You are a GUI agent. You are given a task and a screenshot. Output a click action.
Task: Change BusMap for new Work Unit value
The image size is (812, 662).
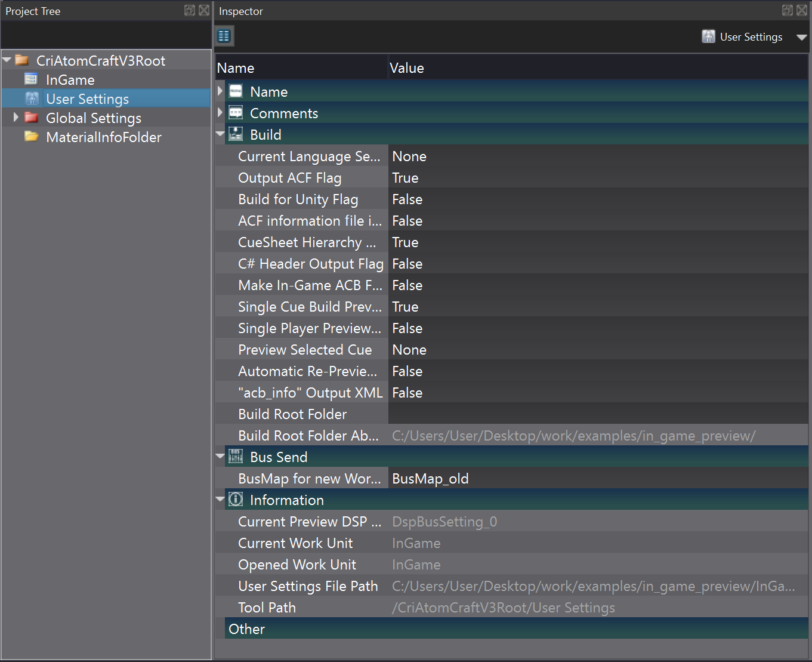tap(598, 478)
